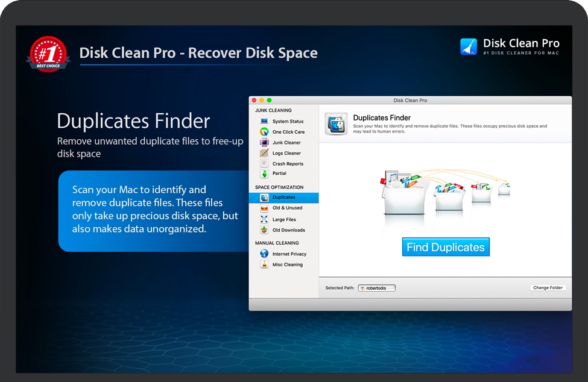
Task: Open Junk Cleaner from the sidebar icon
Action: tap(264, 143)
